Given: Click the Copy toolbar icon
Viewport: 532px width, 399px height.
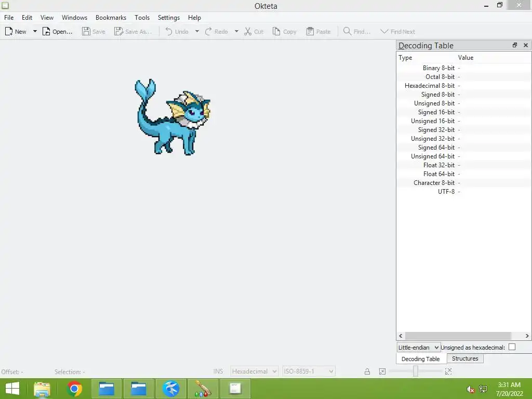Looking at the screenshot, I should point(276,32).
